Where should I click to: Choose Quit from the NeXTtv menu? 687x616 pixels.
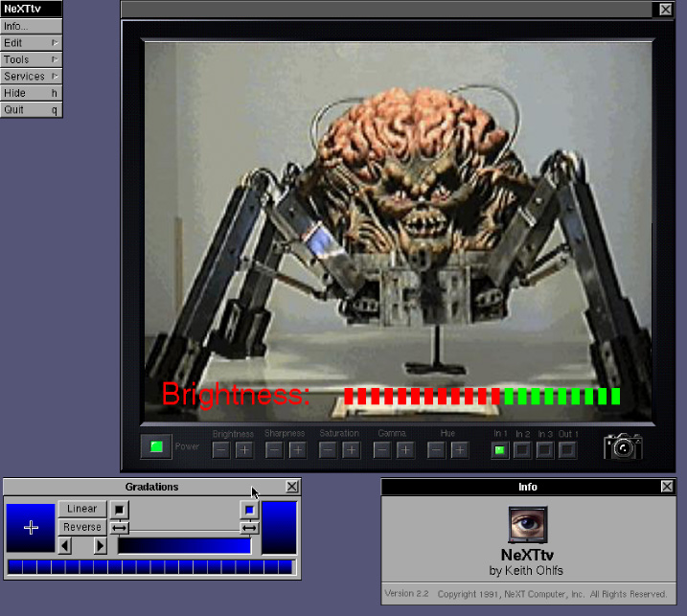click(x=31, y=109)
